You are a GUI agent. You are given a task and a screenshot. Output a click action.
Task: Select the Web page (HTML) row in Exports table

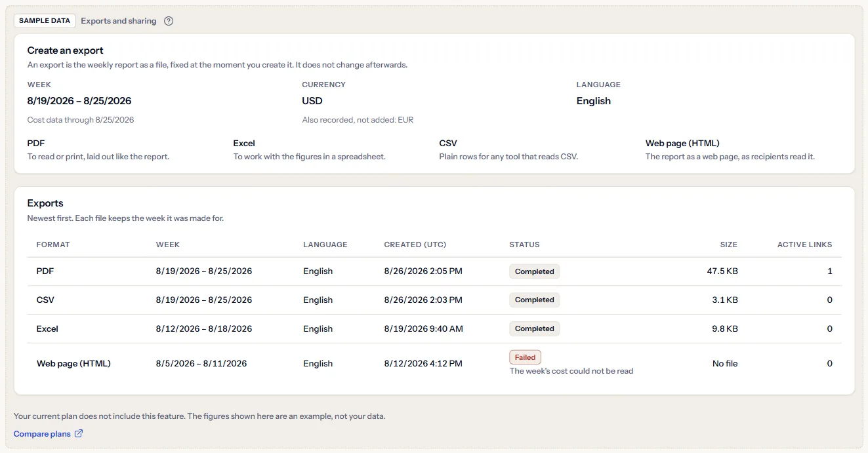[x=434, y=364]
